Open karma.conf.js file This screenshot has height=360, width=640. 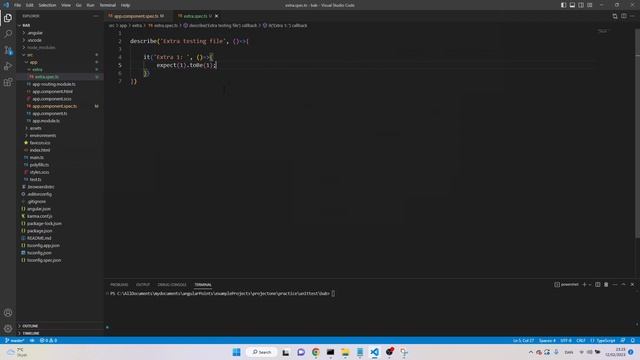[40, 216]
